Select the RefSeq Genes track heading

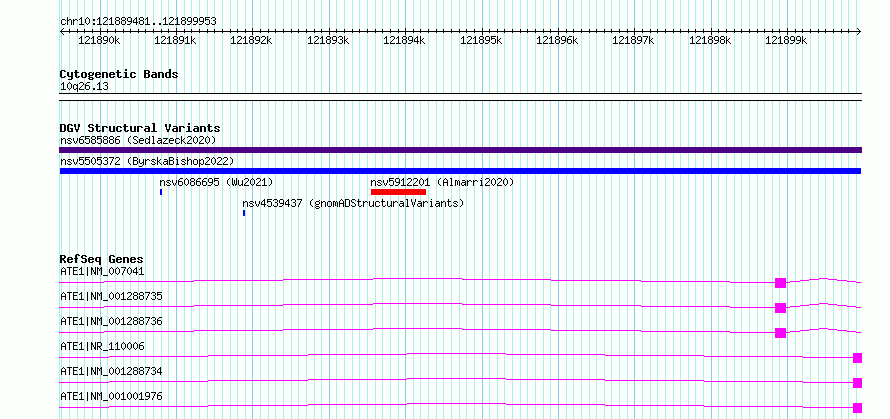coord(102,260)
